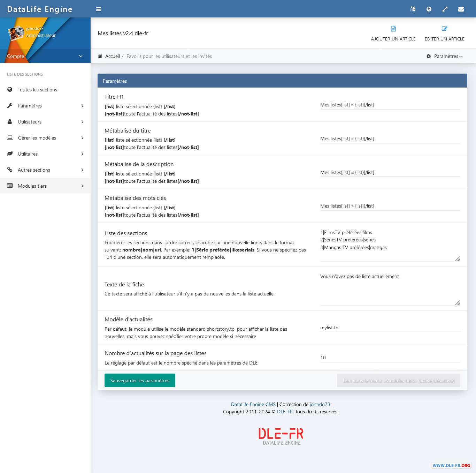Open johndo73 footer link

pyautogui.click(x=320, y=404)
